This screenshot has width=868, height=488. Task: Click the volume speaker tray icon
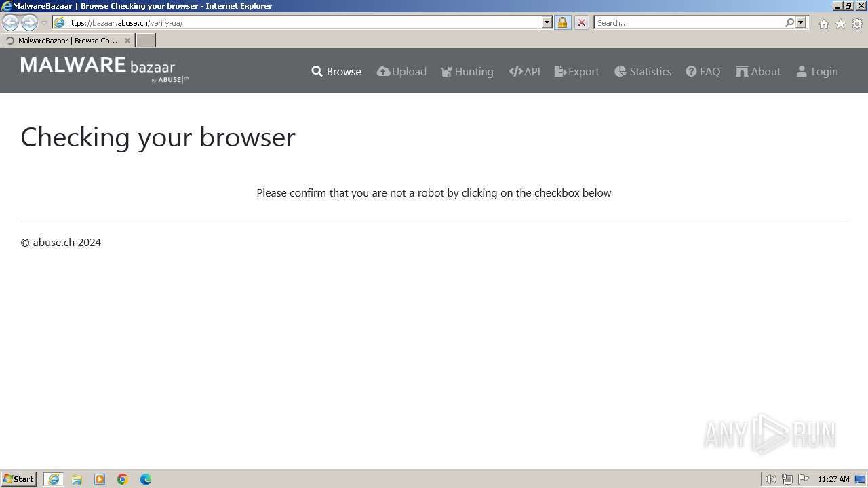pos(770,479)
